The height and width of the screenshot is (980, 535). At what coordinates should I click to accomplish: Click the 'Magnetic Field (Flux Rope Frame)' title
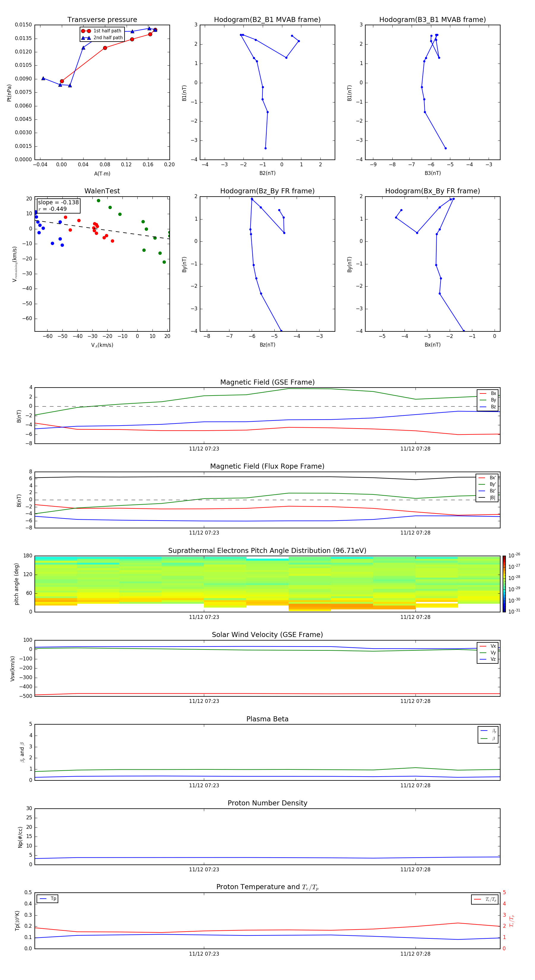coord(267,467)
